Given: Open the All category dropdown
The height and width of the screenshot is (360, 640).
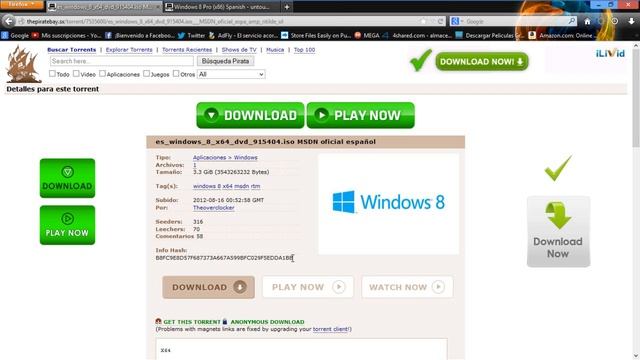Looking at the screenshot, I should pos(231,74).
